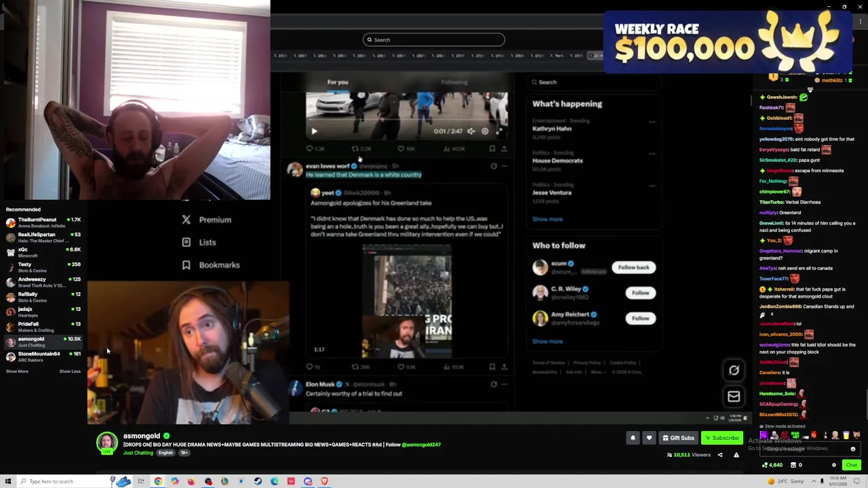Image resolution: width=868 pixels, height=488 pixels.
Task: Share the evan loves worf tweet
Action: (504, 367)
